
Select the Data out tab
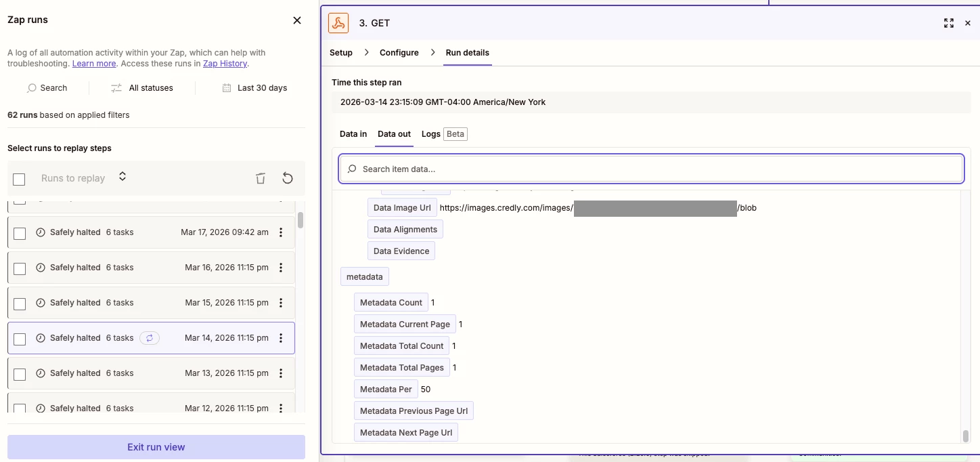click(395, 134)
